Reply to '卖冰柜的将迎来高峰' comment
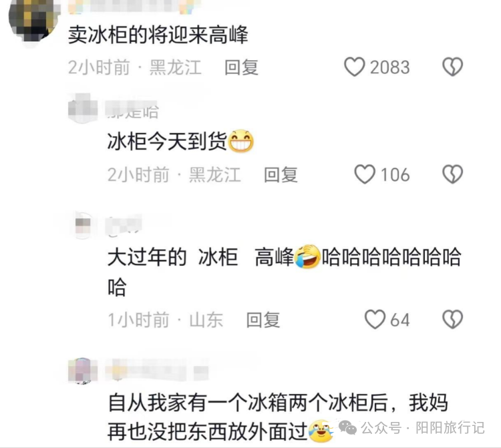The image size is (501, 448). click(241, 67)
